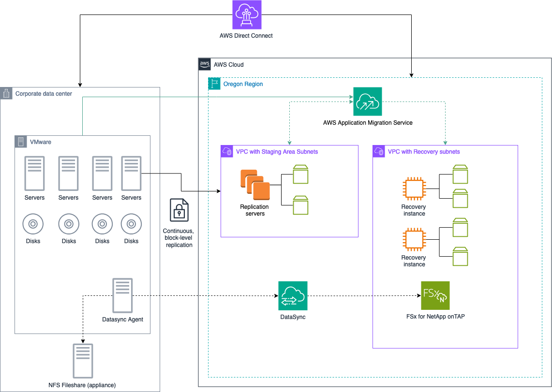Image resolution: width=552 pixels, height=392 pixels.
Task: Select the lower Recovery instance chip icon
Action: pyautogui.click(x=414, y=239)
